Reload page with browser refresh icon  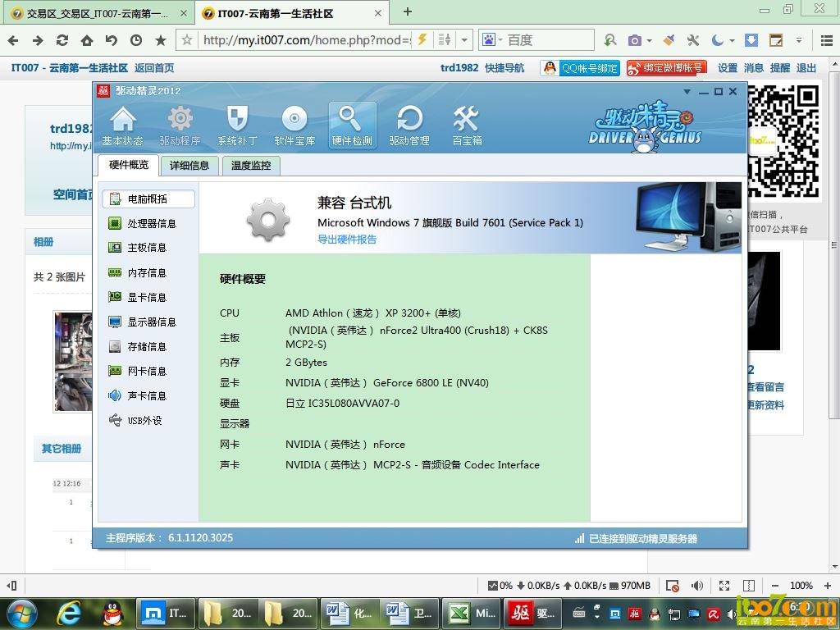[x=62, y=40]
